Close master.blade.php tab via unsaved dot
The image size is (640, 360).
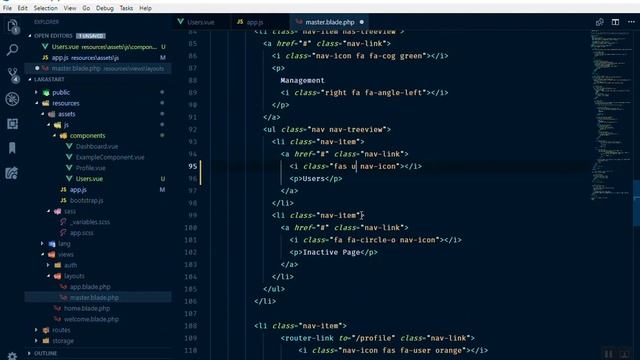point(362,22)
